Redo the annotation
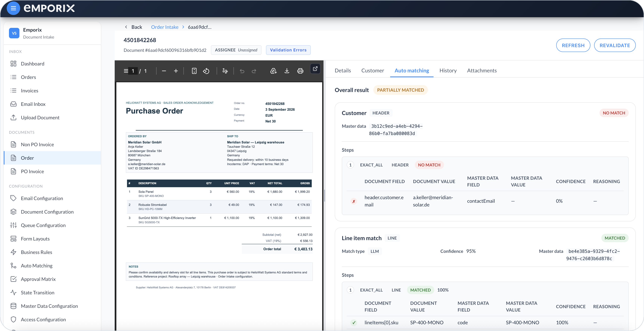This screenshot has width=644, height=331. pyautogui.click(x=254, y=71)
